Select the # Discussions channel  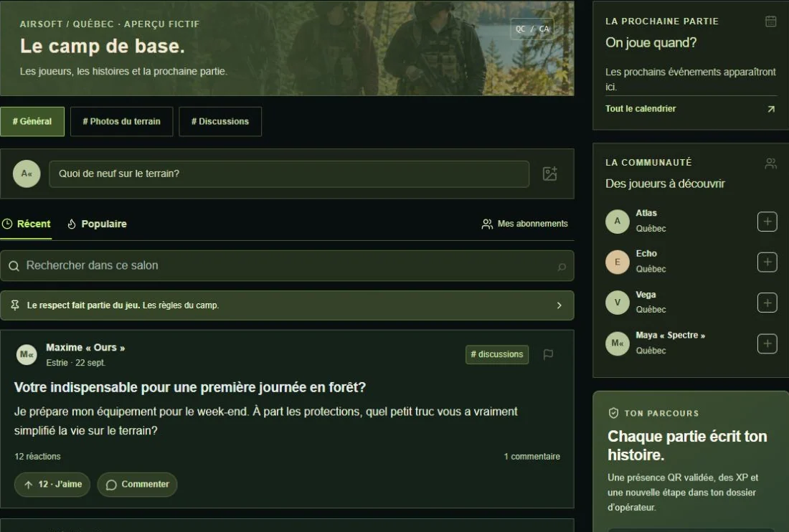click(220, 121)
